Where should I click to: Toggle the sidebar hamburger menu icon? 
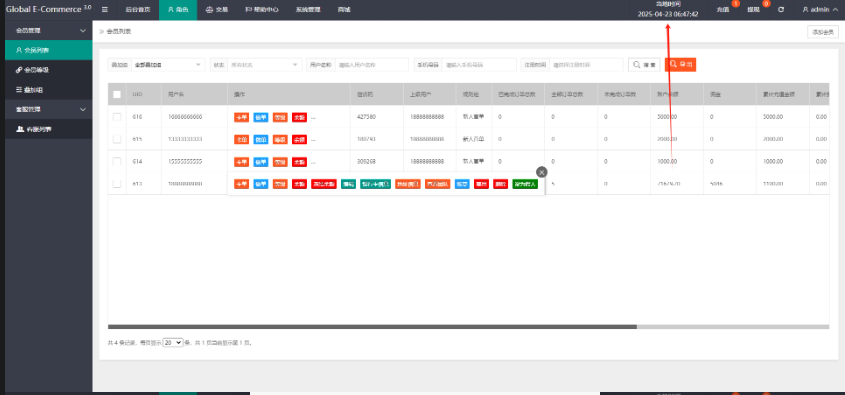tap(105, 9)
